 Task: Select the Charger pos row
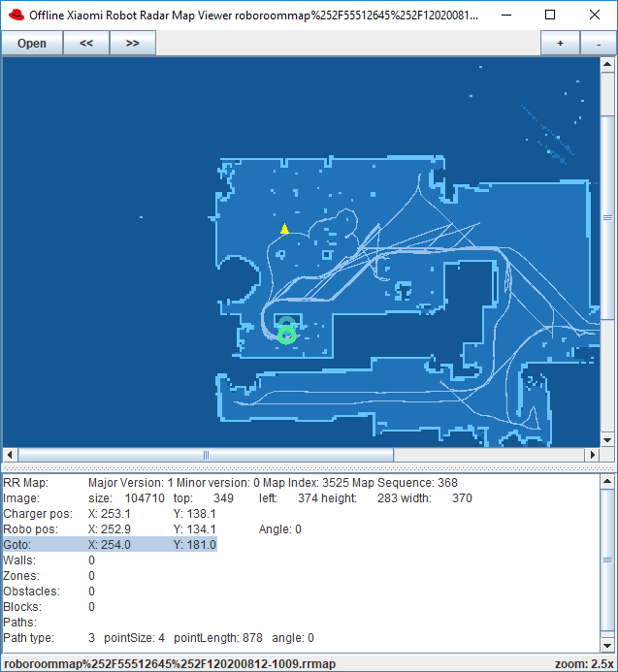[x=110, y=514]
